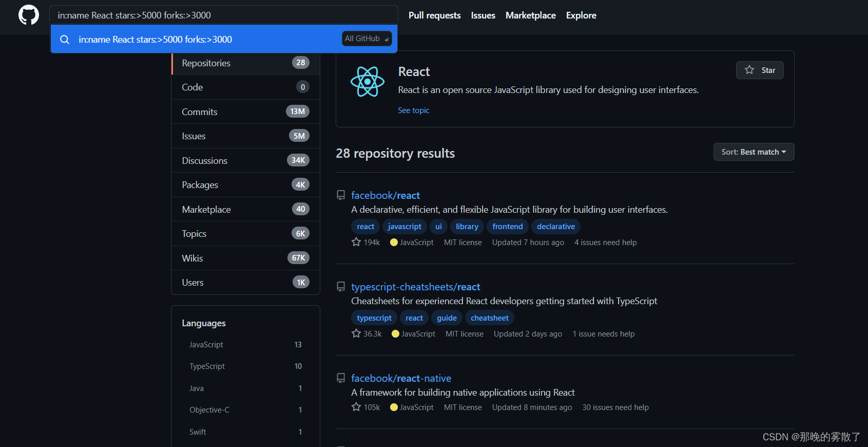This screenshot has width=868, height=447.
Task: Follow the See topic link
Action: click(x=413, y=110)
